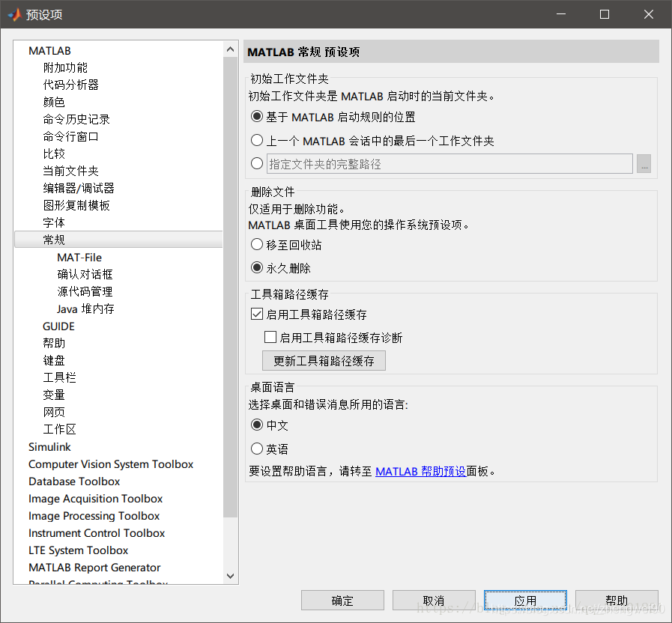Viewport: 672px width, 623px height.
Task: Click tree scrollbar up arrow
Action: coord(230,49)
